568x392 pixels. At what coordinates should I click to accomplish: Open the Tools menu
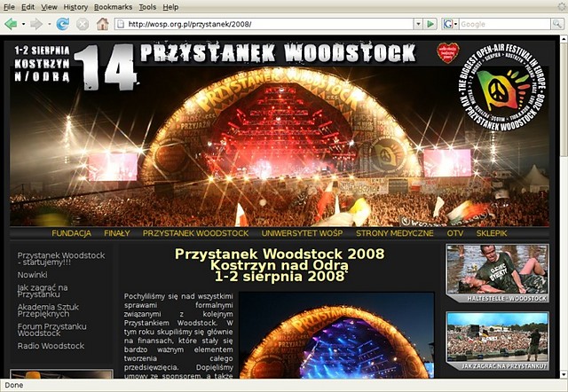click(x=147, y=7)
